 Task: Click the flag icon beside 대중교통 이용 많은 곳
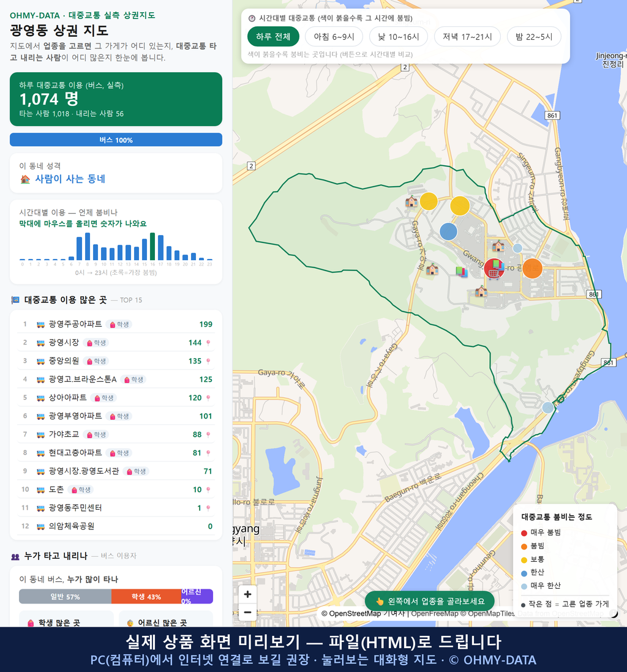tap(15, 300)
